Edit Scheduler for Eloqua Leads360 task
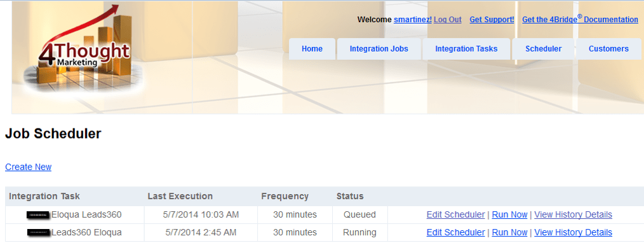644x250 pixels. (x=455, y=214)
